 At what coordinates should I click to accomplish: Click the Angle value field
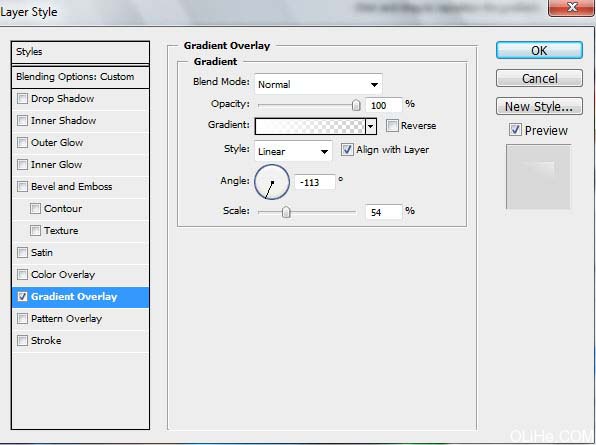(315, 182)
